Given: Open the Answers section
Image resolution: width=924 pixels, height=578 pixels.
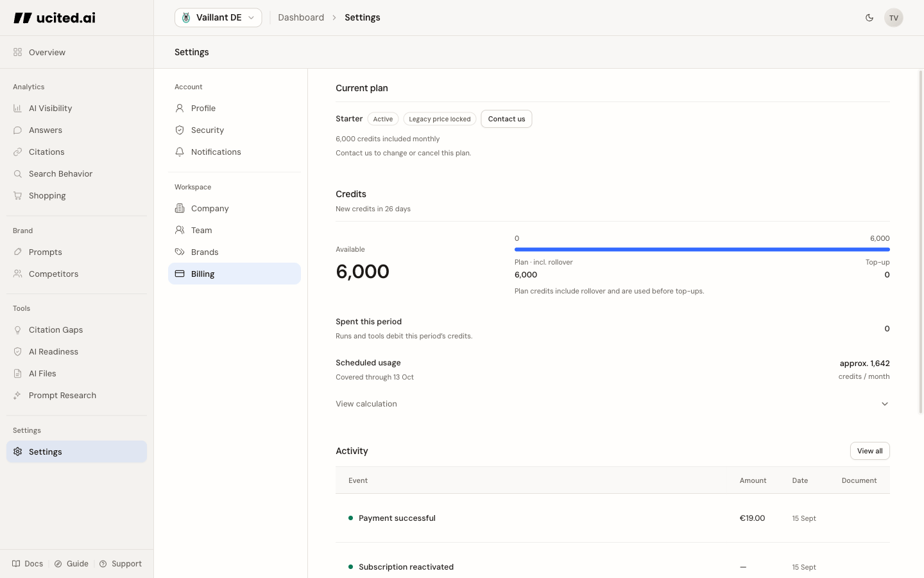Looking at the screenshot, I should tap(76, 130).
